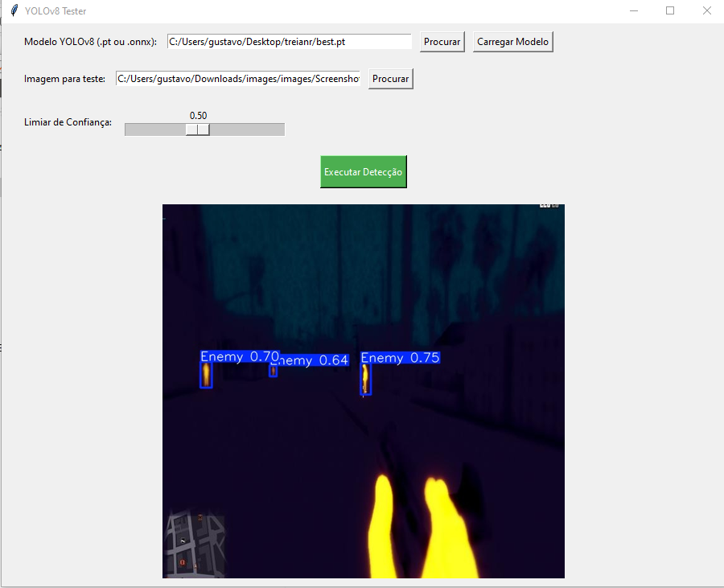The image size is (724, 588).
Task: Close the YOLOv8 Tester window
Action: (x=706, y=10)
